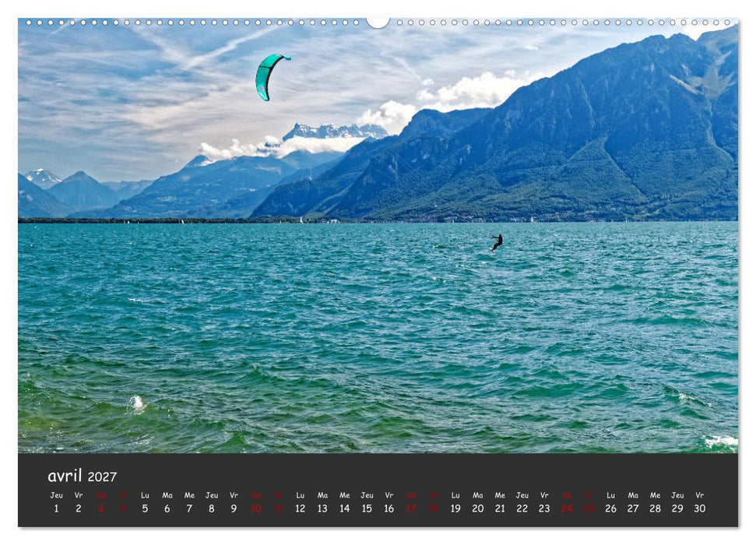Click the "Lu" label over date 19

tap(455, 495)
